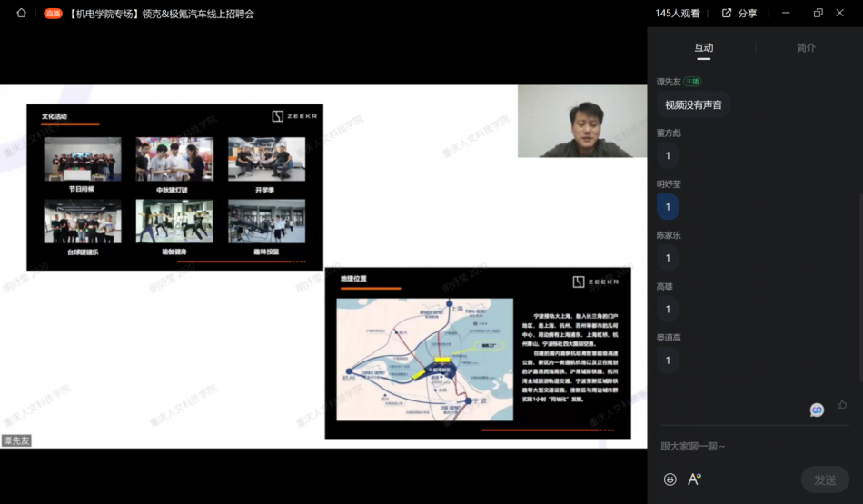
Task: Click the username 明妤莹 in chat
Action: pos(669,184)
